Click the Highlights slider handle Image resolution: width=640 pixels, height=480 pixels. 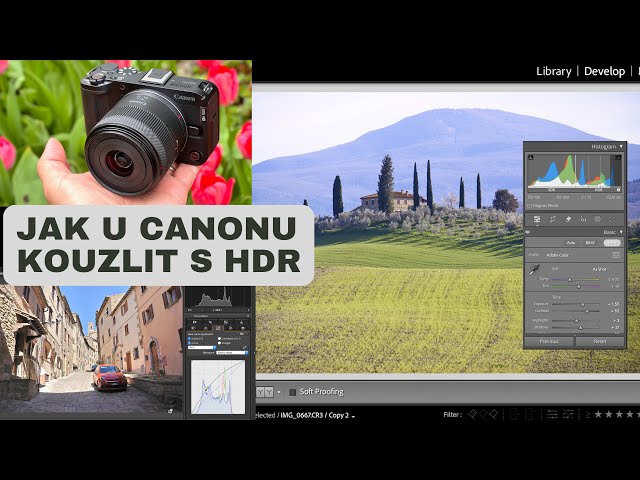click(576, 321)
